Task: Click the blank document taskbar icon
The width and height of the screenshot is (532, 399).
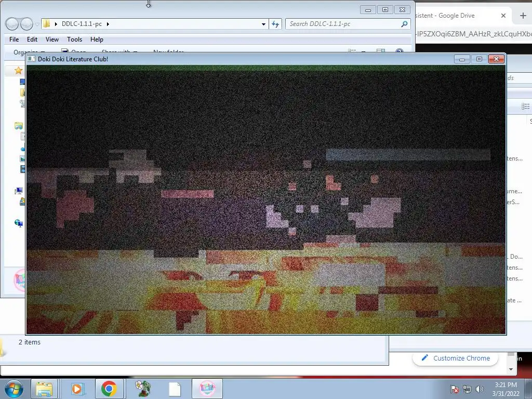Action: [x=175, y=389]
